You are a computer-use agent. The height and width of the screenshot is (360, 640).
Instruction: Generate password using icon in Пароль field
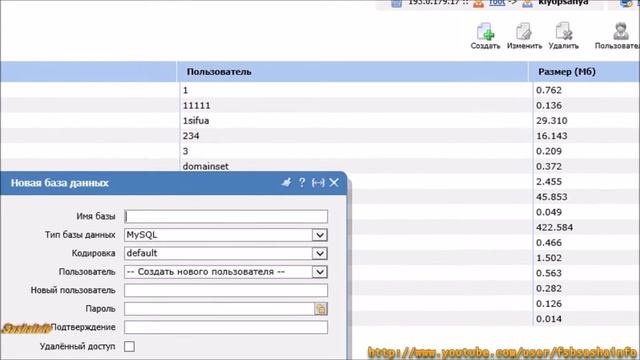[321, 309]
